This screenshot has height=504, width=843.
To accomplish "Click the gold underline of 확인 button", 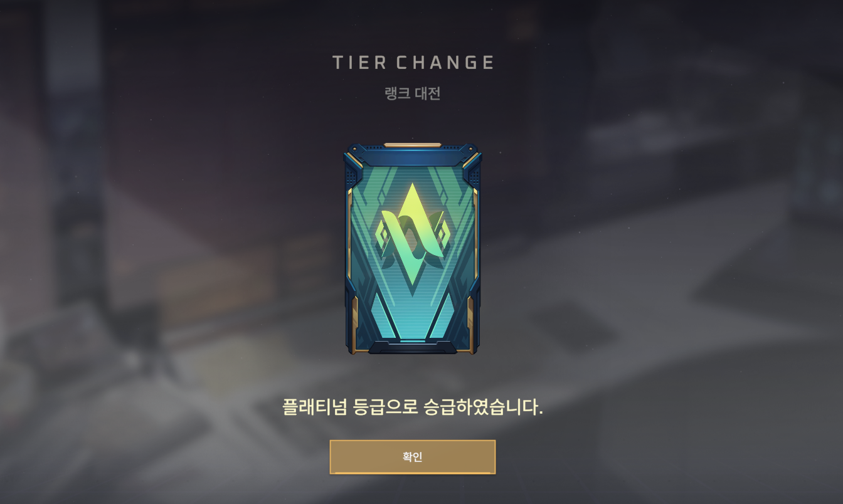I will tap(413, 472).
